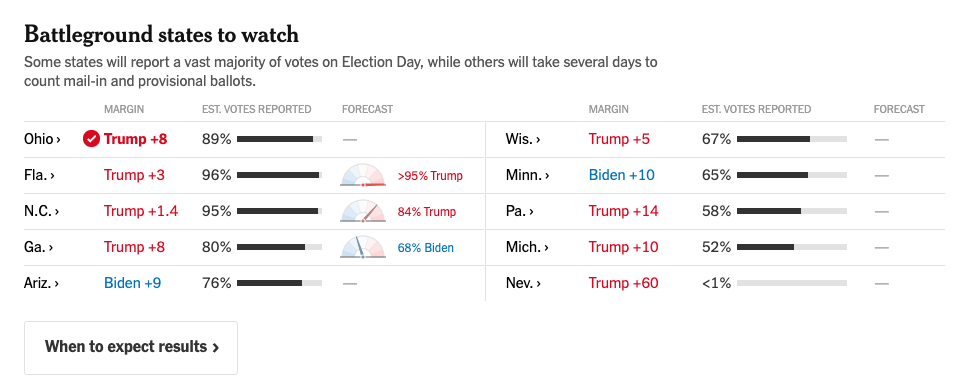This screenshot has width=970, height=383.
Task: Click the North Carolina forecast gauge
Action: point(363,211)
